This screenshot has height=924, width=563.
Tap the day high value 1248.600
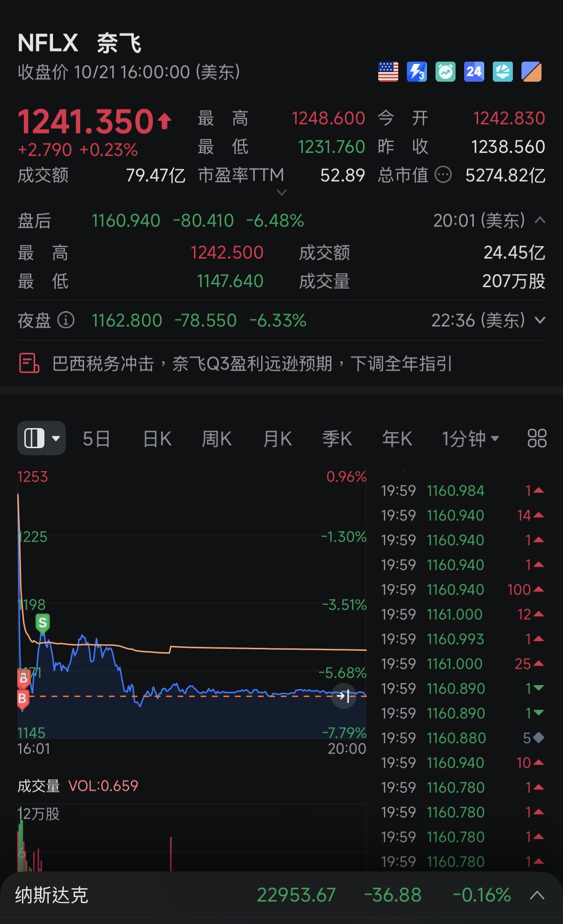(329, 118)
